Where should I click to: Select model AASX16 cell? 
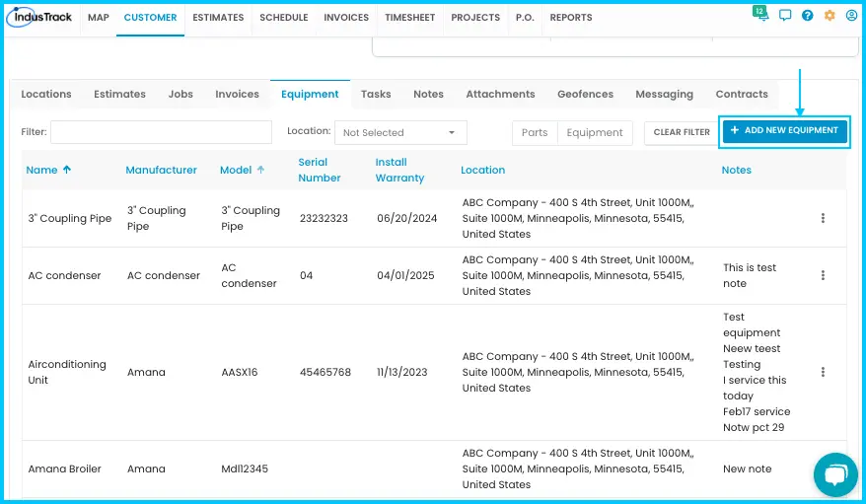pos(239,372)
